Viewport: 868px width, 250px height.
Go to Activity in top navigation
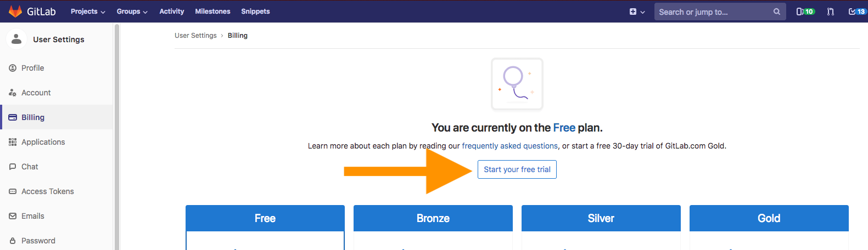[x=172, y=12]
